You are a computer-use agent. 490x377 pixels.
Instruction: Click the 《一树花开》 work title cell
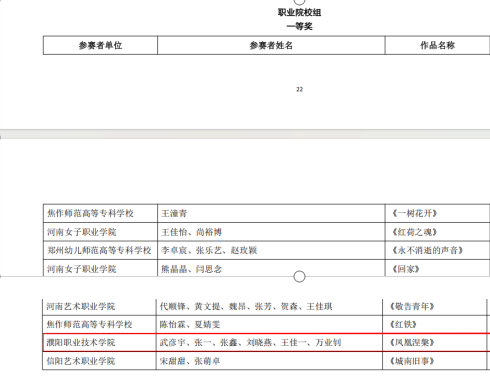pyautogui.click(x=437, y=213)
